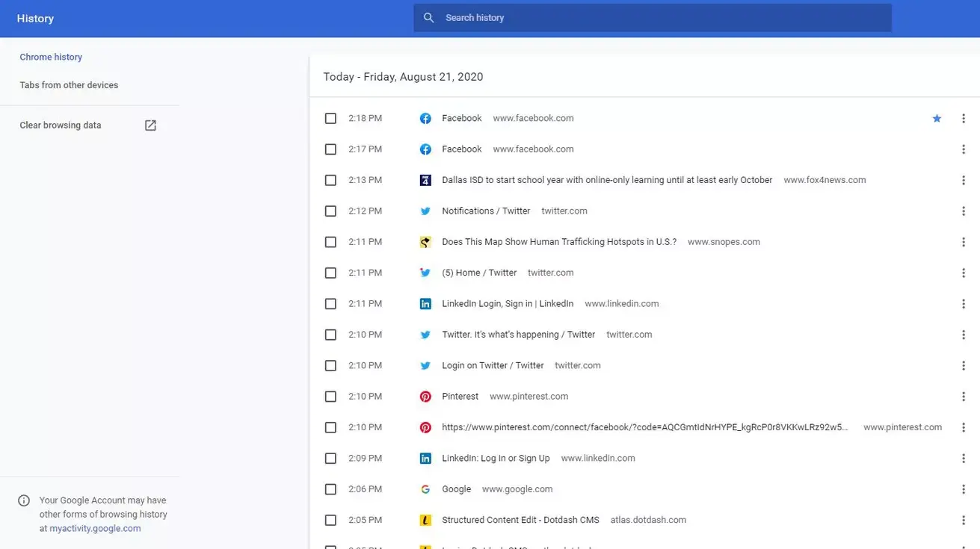Click the search magnifier icon

tap(428, 18)
